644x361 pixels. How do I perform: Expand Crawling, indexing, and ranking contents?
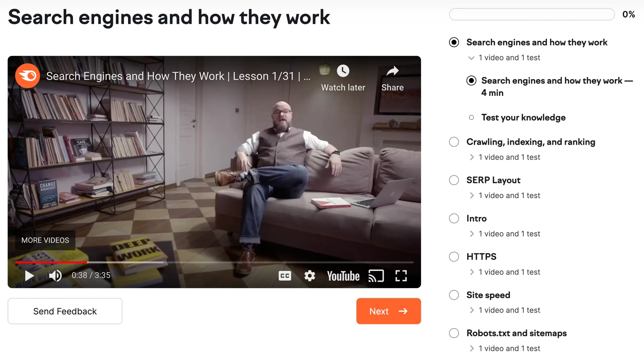pos(472,157)
